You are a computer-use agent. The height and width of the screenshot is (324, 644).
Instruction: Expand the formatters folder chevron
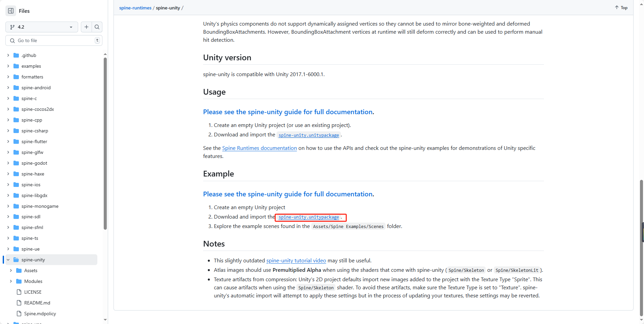pyautogui.click(x=8, y=77)
